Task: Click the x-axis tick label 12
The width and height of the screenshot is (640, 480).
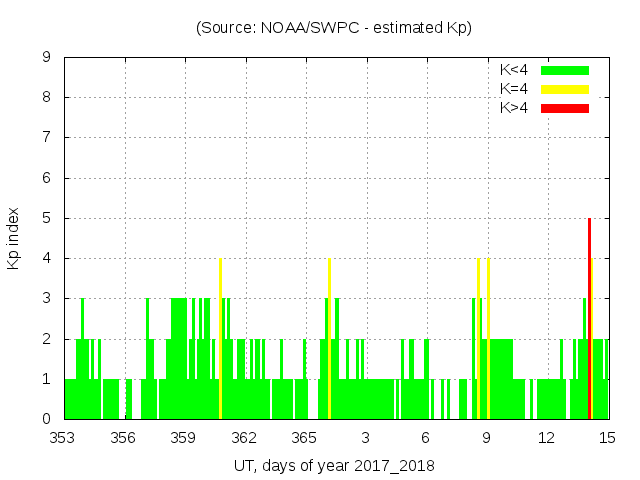Action: (x=546, y=437)
